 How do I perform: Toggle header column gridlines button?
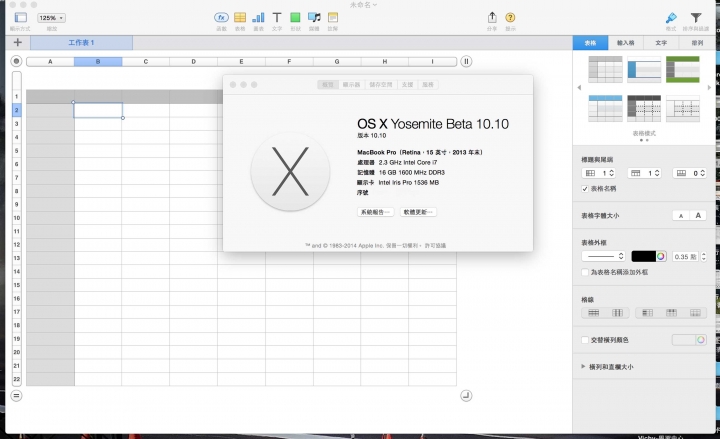tap(647, 313)
